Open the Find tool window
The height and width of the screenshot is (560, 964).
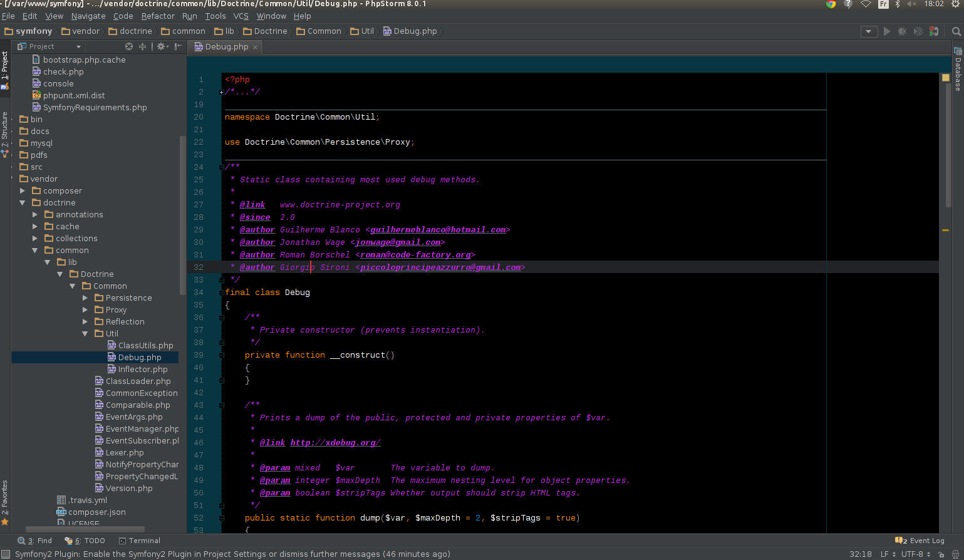(35, 541)
